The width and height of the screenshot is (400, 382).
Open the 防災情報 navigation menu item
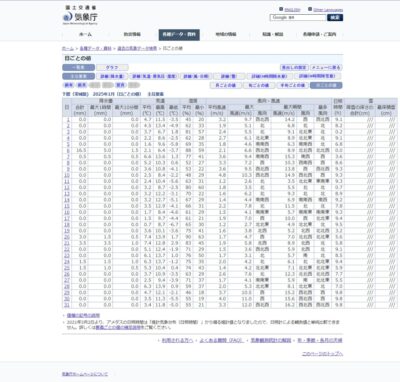pos(132,34)
